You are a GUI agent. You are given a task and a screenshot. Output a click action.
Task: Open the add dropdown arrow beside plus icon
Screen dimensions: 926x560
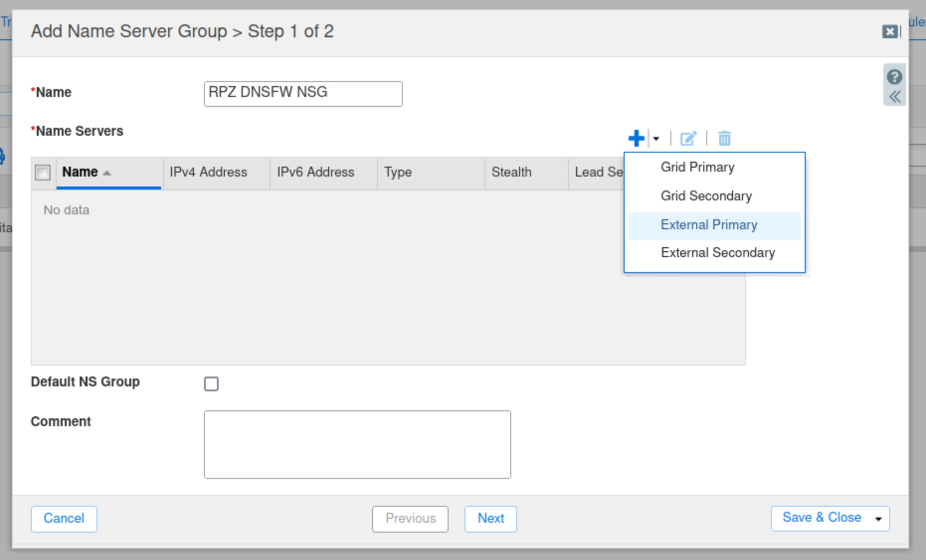[x=656, y=139]
